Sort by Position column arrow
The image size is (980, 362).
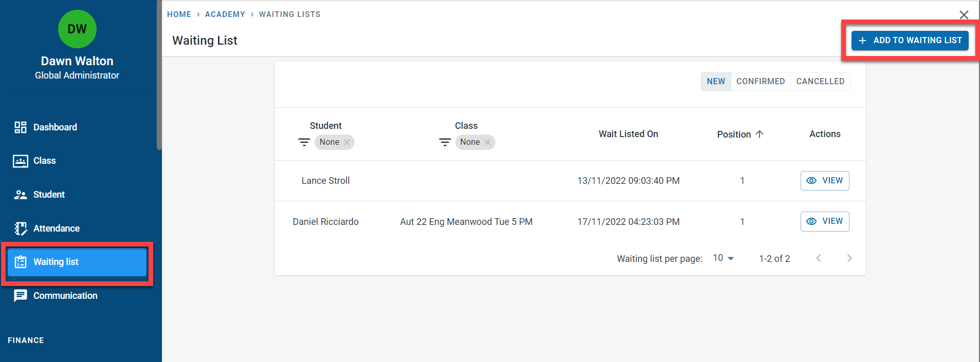click(760, 134)
